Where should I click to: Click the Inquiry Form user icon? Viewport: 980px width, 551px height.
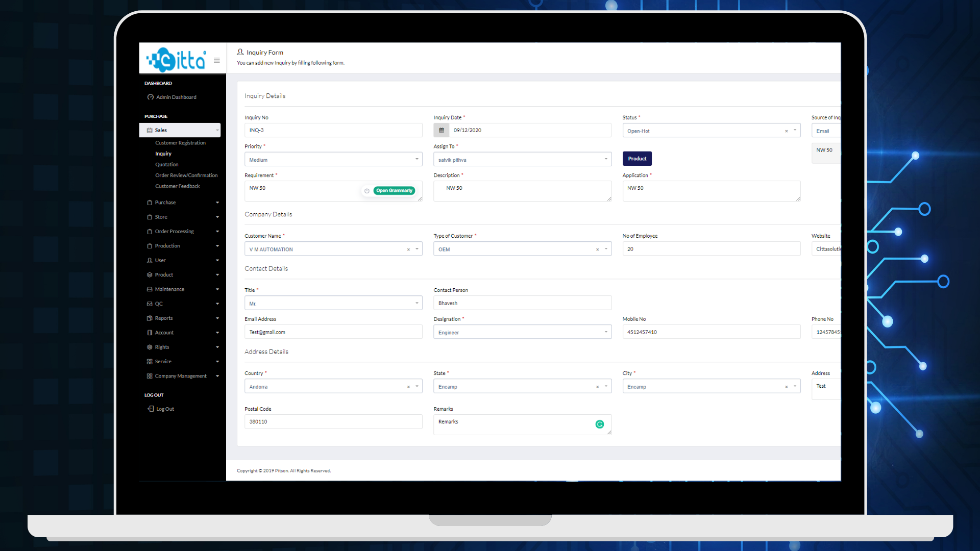[240, 52]
